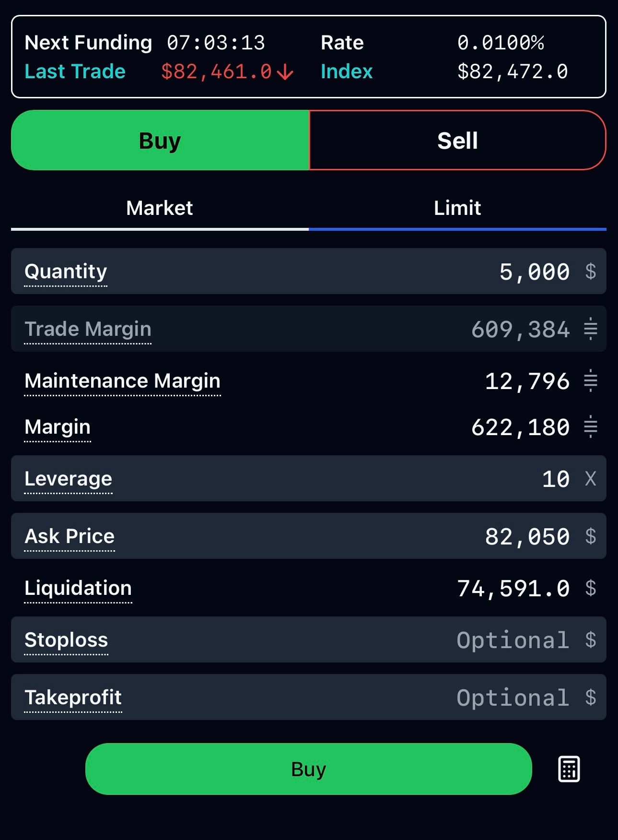Switch order side to Buy
The width and height of the screenshot is (618, 840).
tap(160, 141)
